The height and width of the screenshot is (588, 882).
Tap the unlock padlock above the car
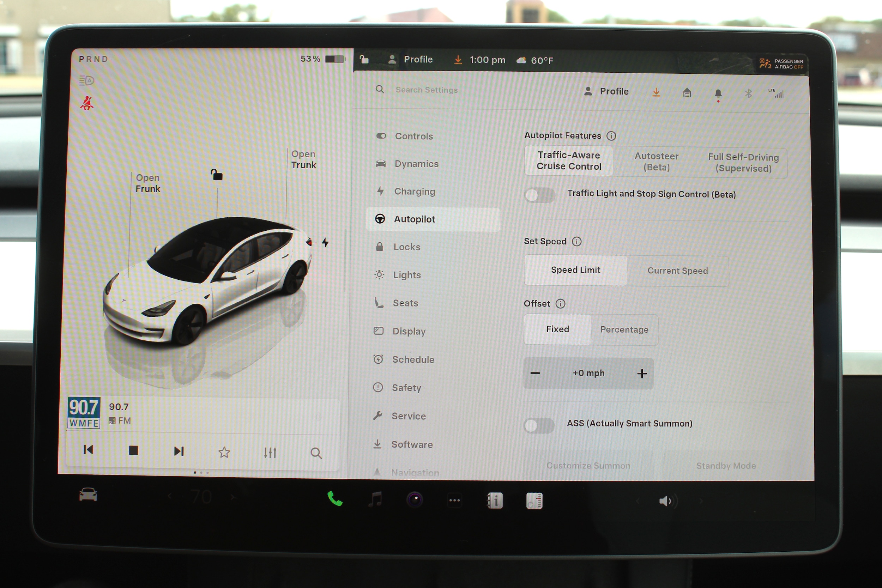217,175
